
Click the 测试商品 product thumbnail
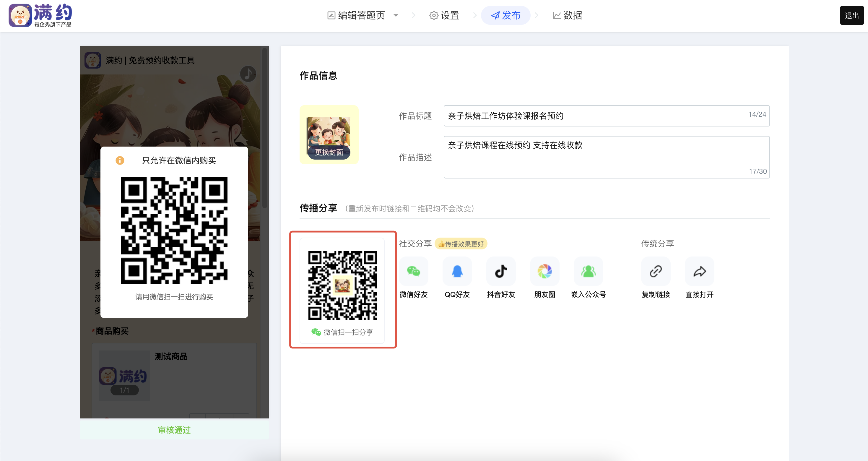pyautogui.click(x=124, y=376)
